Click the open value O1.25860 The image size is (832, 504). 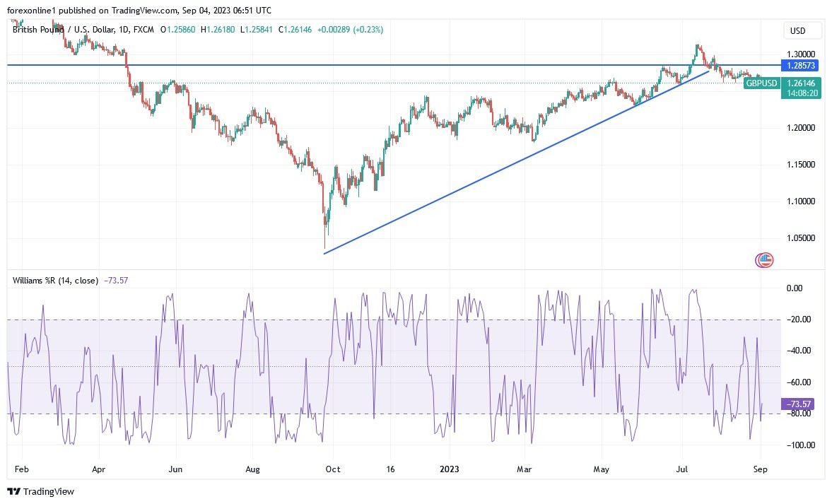coord(180,30)
